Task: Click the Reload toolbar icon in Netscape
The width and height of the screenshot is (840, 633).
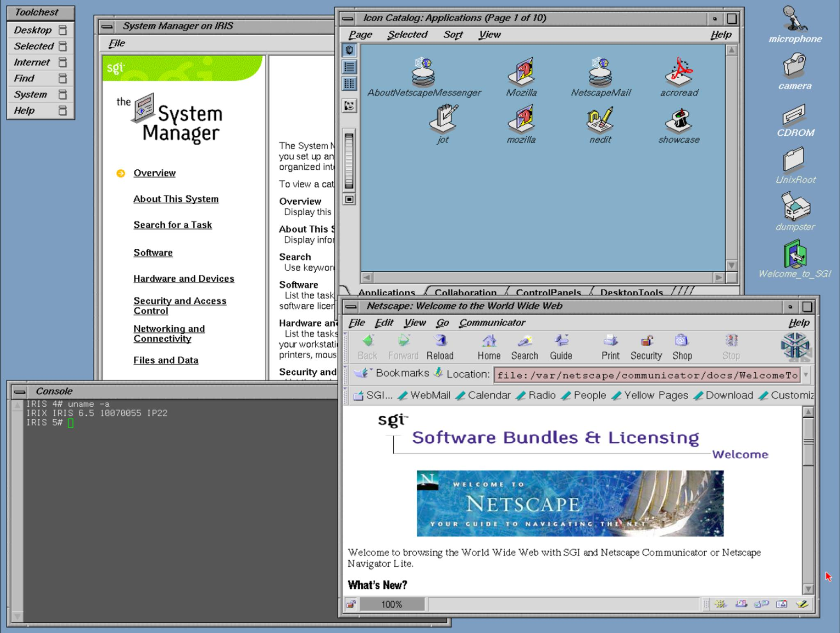Action: [440, 342]
